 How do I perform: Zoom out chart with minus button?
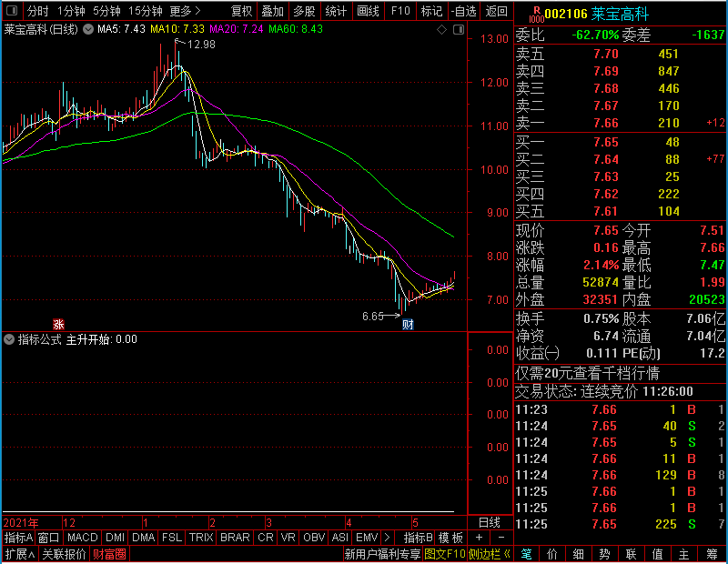coord(501,538)
